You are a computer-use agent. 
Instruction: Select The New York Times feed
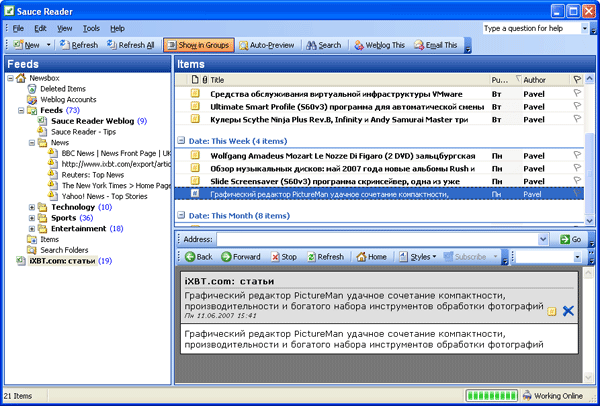[x=116, y=185]
